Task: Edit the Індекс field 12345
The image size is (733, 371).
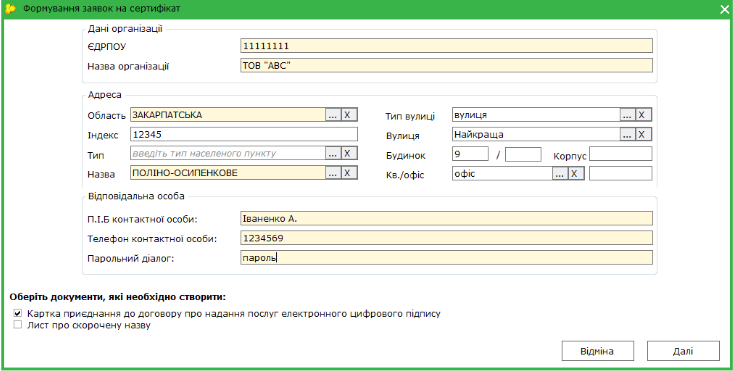Action: point(244,135)
